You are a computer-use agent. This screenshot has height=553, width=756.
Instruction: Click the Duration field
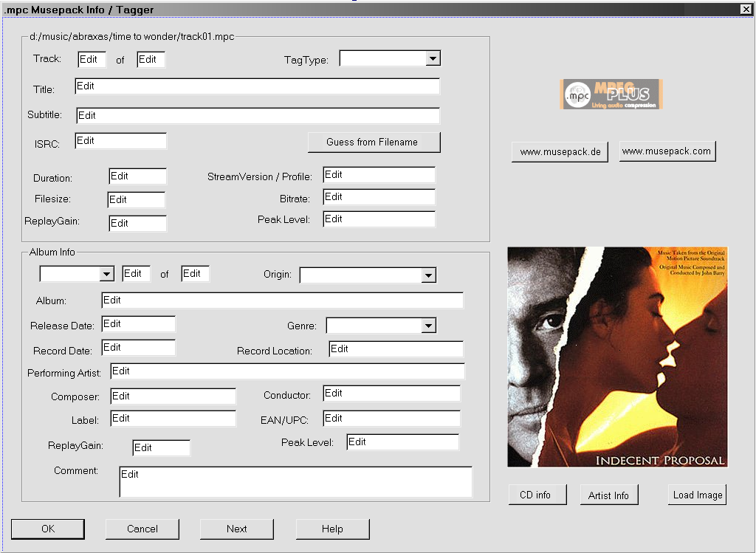138,176
